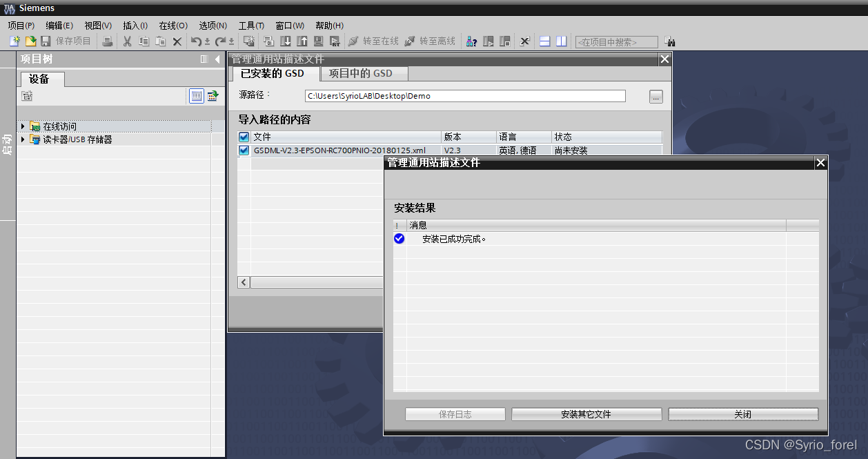Click the project tree export arrow icon
The width and height of the screenshot is (868, 459).
(x=213, y=96)
